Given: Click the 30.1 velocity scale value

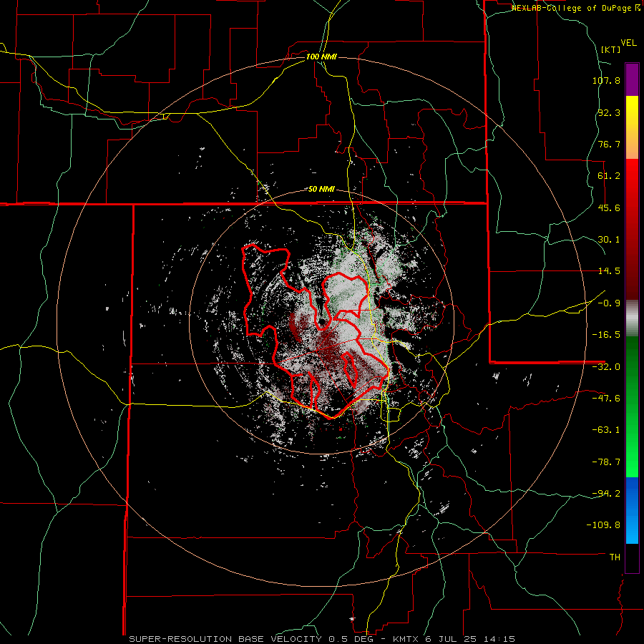Looking at the screenshot, I should (609, 240).
